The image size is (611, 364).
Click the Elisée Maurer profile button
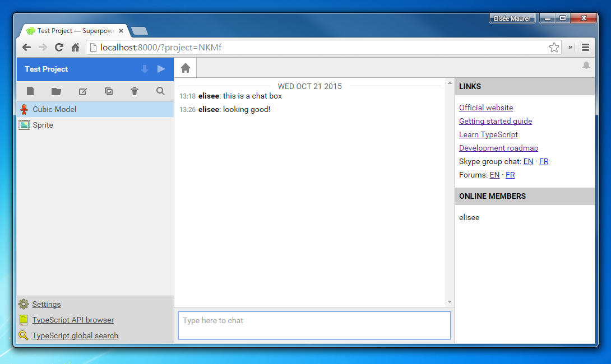[x=512, y=18]
